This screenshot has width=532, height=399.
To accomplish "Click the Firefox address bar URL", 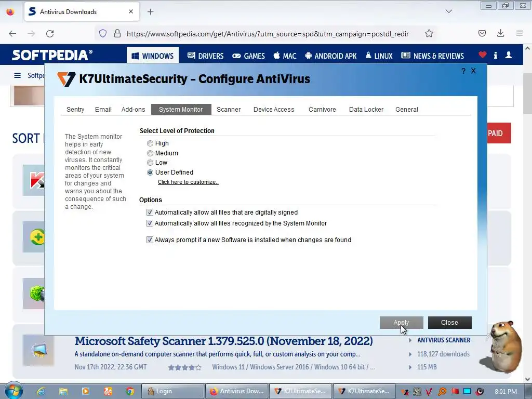I will 268,34.
